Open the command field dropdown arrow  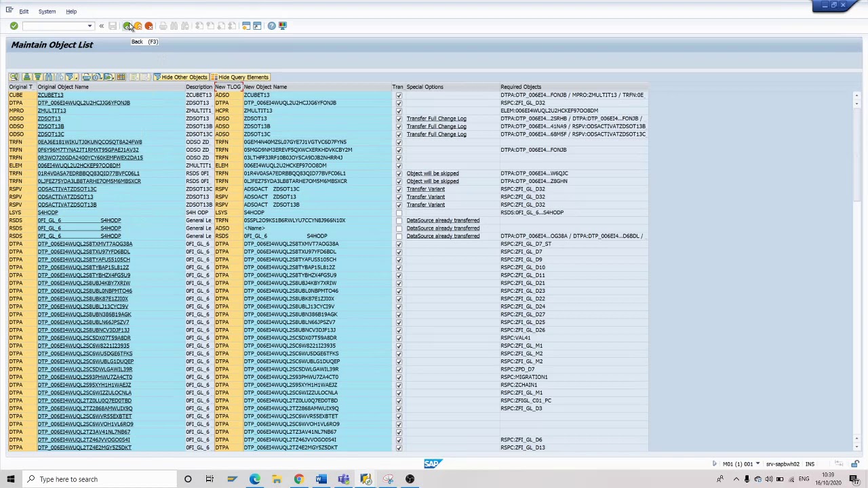[x=90, y=26]
